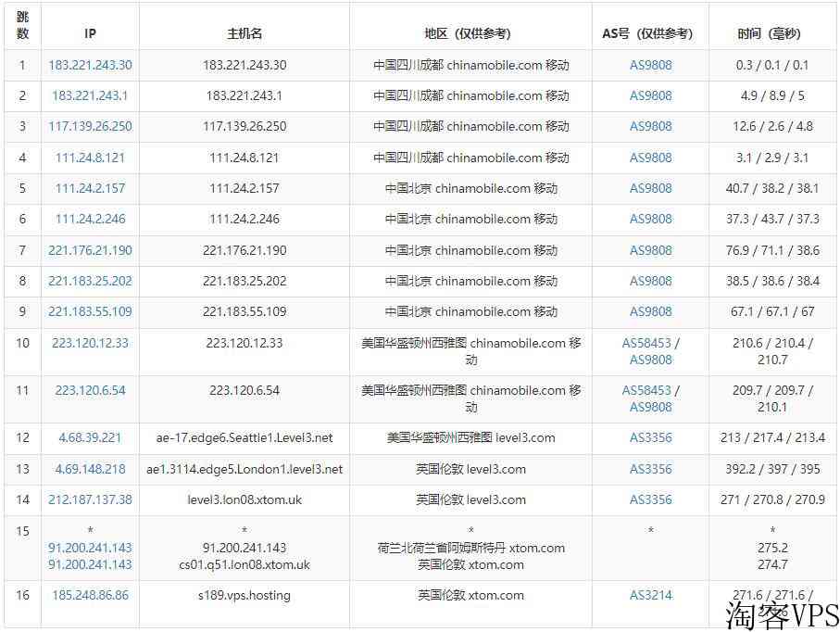Click time cell 4.9 / 8.9 / 5
Screen dimensions: 840x632
coord(772,95)
